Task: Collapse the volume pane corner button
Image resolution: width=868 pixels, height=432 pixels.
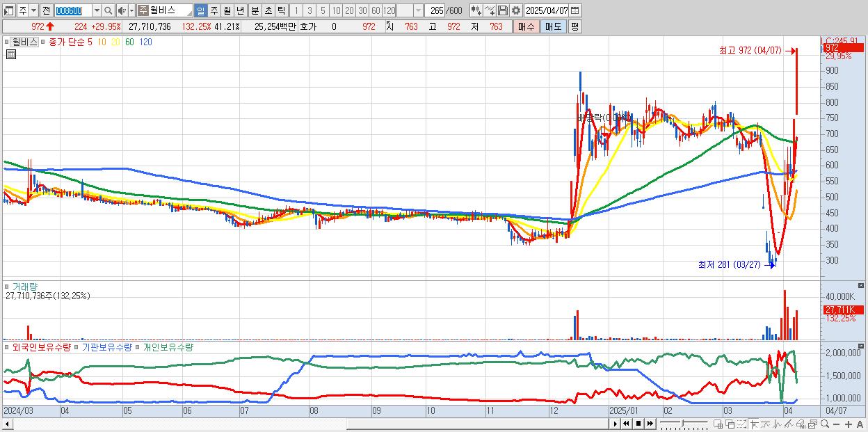Action: pyautogui.click(x=862, y=285)
